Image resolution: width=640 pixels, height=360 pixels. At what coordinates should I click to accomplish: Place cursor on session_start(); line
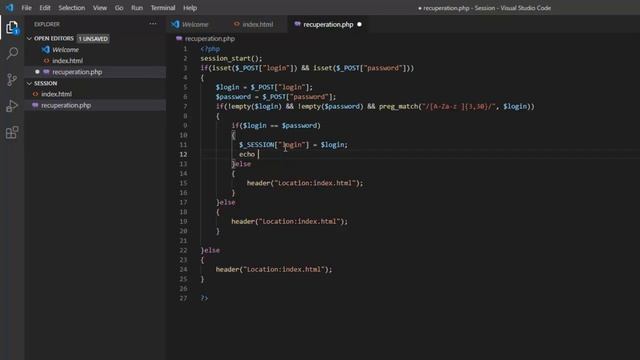tap(231, 58)
